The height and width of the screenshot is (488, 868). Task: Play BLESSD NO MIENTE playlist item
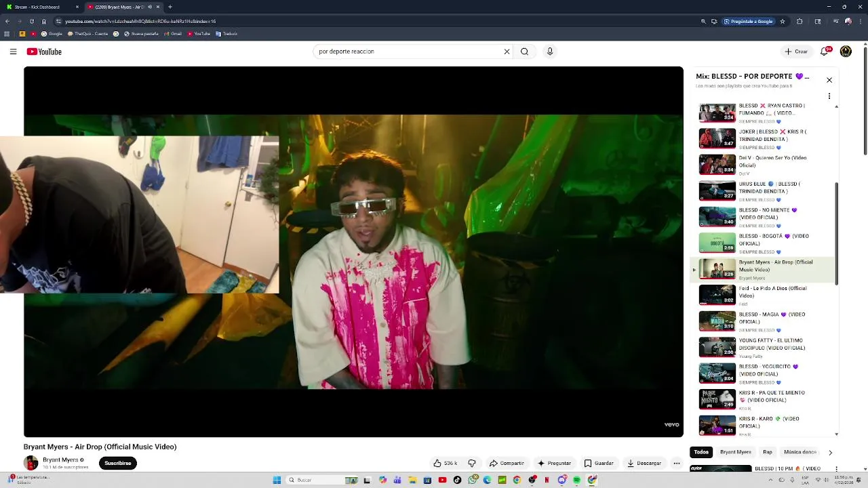click(762, 217)
